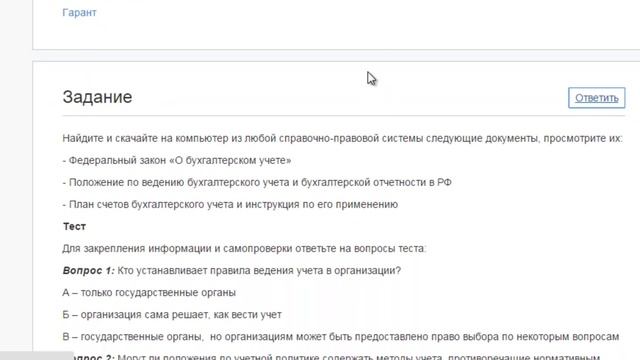Click answer 'А – только государственные органы'
640x360 pixels.
(x=149, y=293)
